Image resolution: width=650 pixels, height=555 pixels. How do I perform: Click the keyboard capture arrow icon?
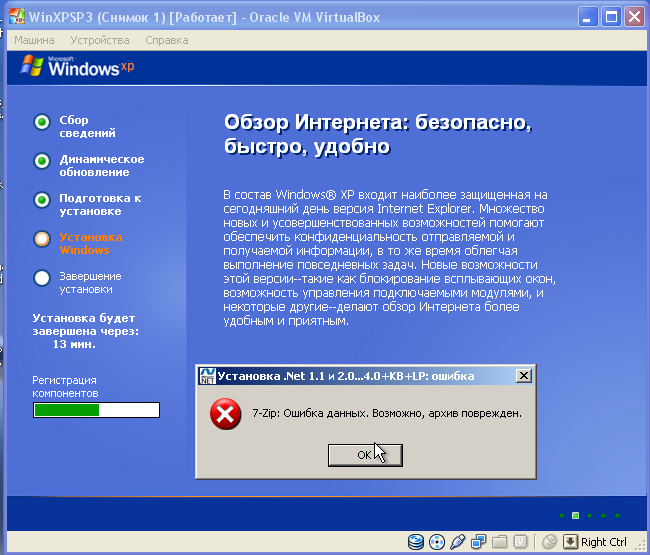pos(570,542)
